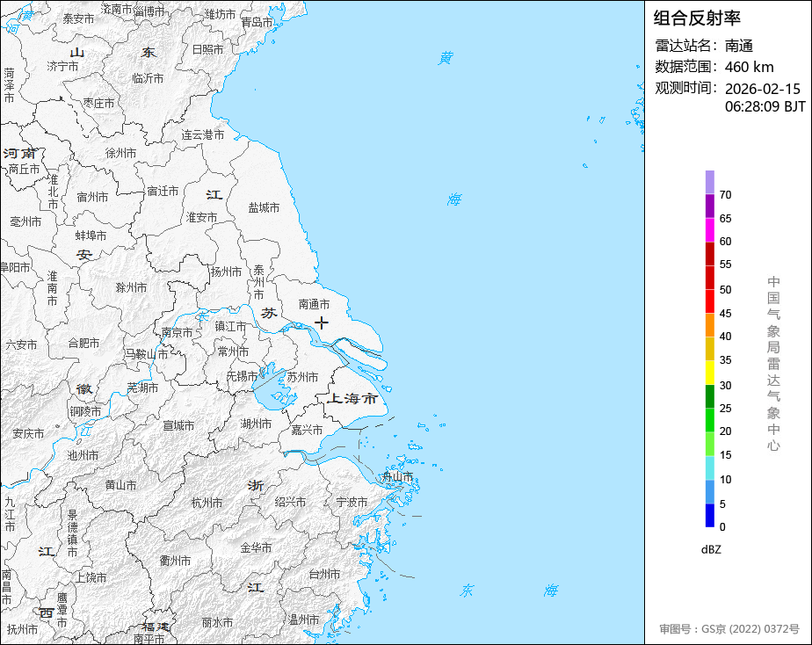812x645 pixels.
Task: Select the 安庆市 city label
Action: coord(28,433)
